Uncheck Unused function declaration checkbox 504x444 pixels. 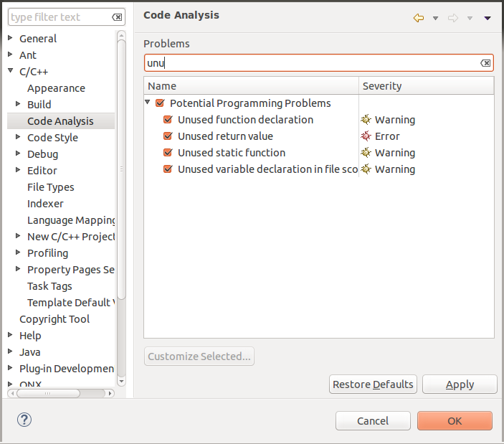(x=168, y=120)
